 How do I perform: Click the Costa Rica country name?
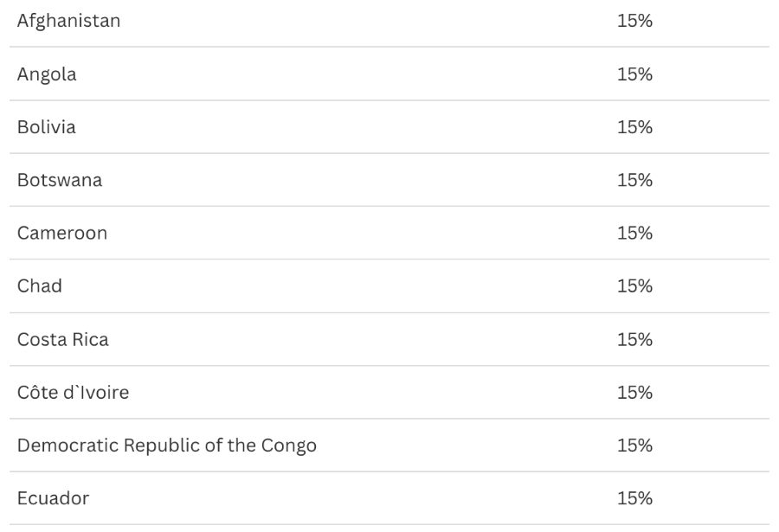point(63,339)
